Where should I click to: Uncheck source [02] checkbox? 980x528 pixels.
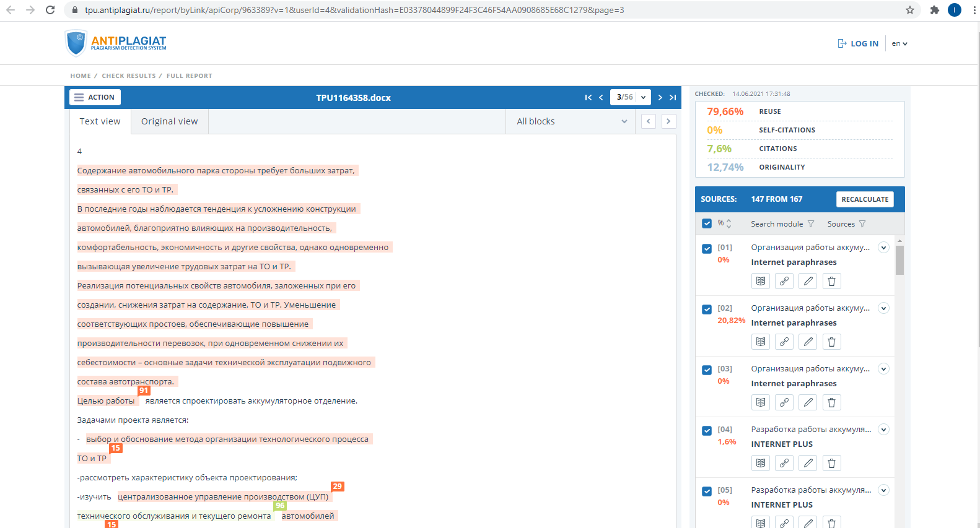pos(707,309)
